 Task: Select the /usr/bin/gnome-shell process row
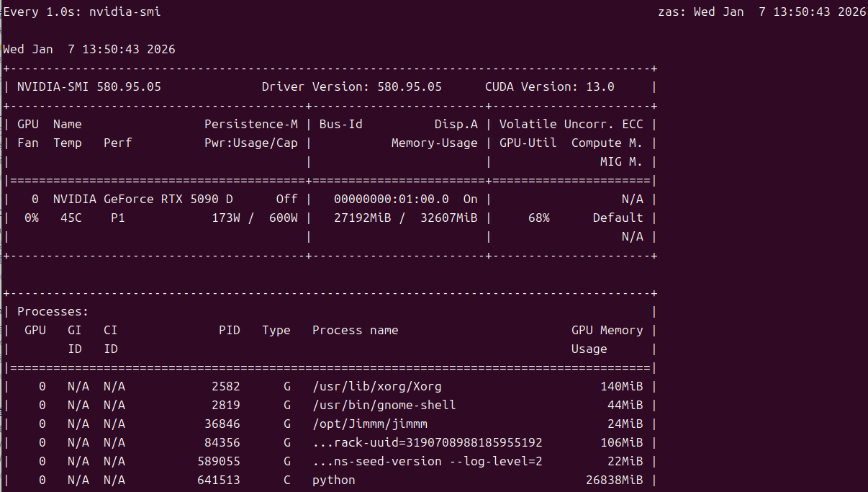(x=330, y=405)
